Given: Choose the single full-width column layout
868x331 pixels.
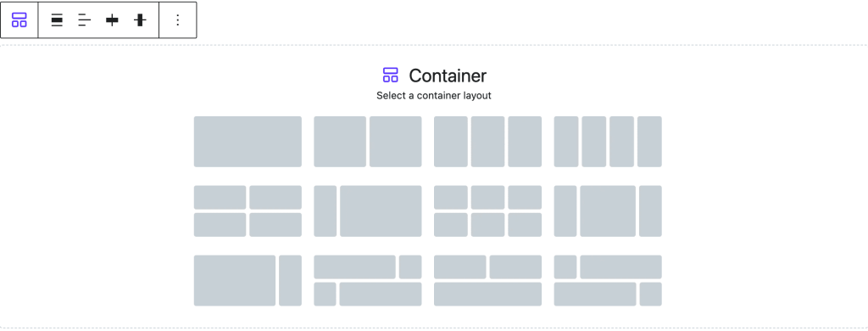Looking at the screenshot, I should 248,142.
